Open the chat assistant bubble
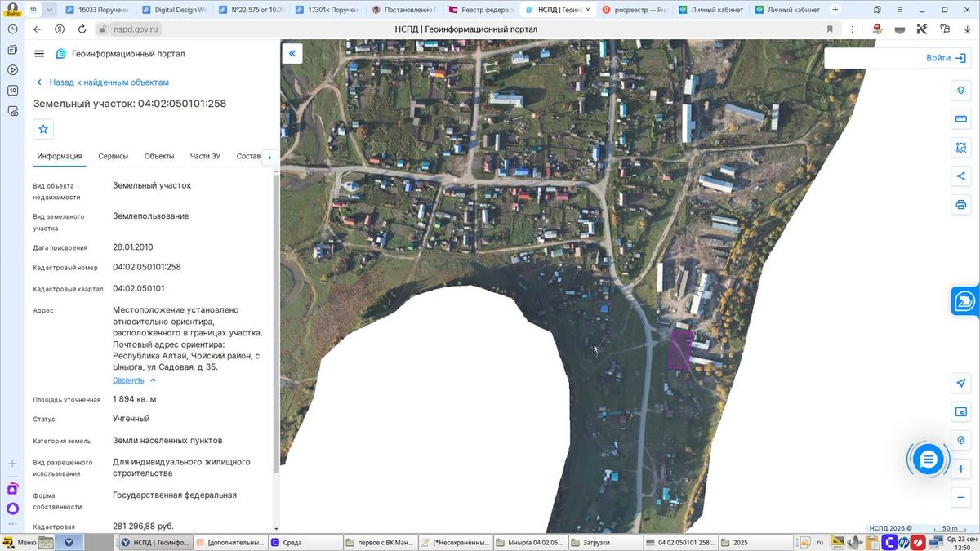 [x=928, y=460]
